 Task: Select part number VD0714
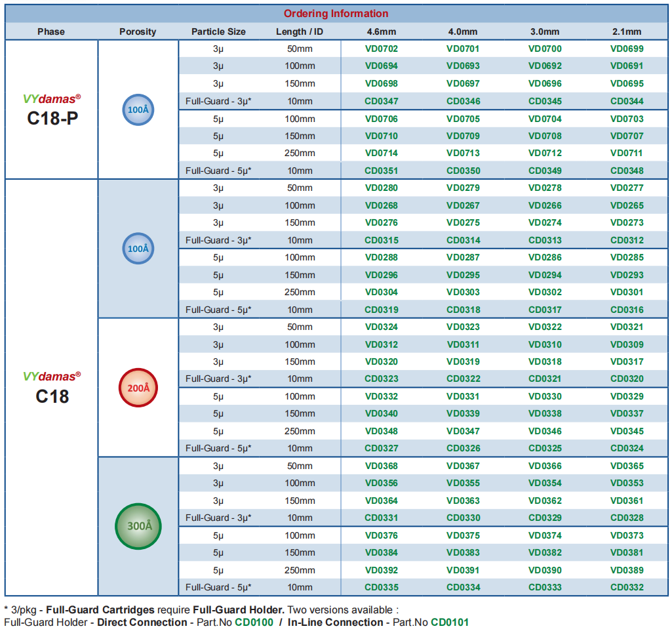382,153
